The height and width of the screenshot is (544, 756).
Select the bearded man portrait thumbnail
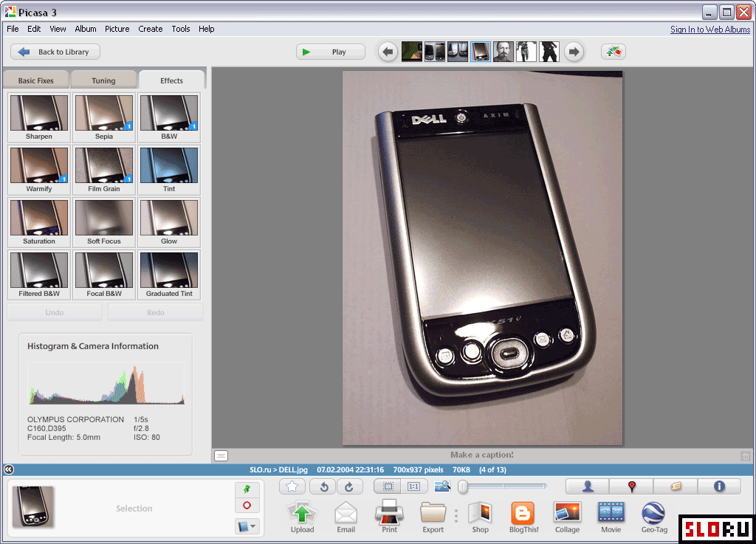(x=504, y=52)
